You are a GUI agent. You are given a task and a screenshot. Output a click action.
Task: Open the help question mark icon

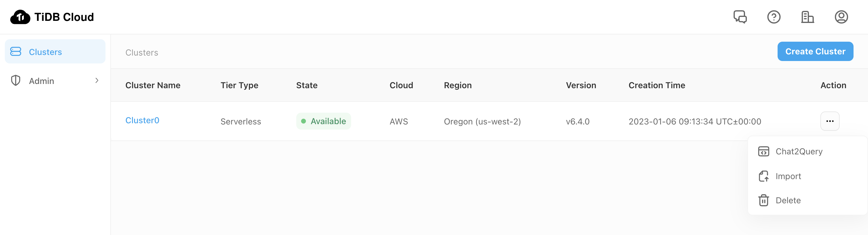tap(774, 17)
